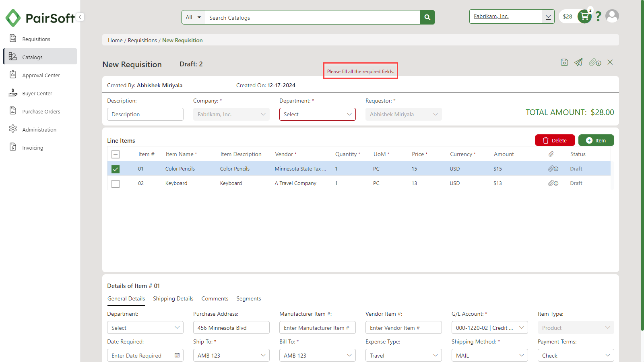
Task: Submit requisition using paper plane icon
Action: pyautogui.click(x=578, y=62)
